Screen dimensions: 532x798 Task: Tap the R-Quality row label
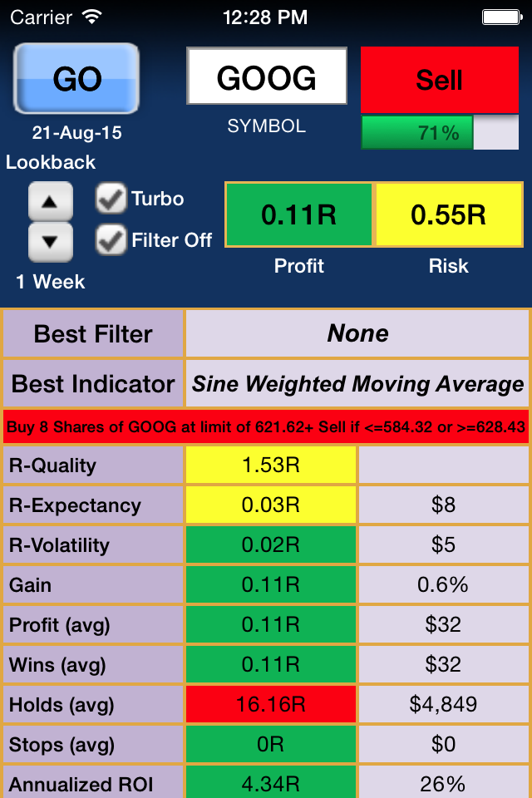(x=93, y=465)
